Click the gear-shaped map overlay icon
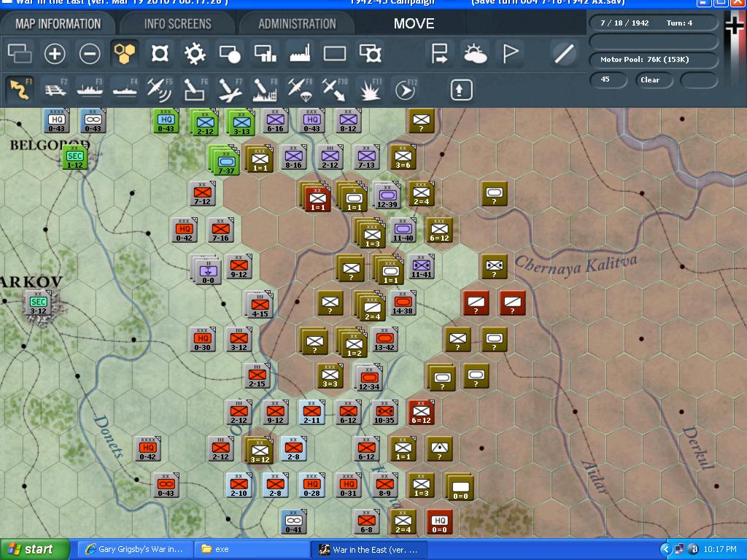747x560 pixels. click(195, 53)
